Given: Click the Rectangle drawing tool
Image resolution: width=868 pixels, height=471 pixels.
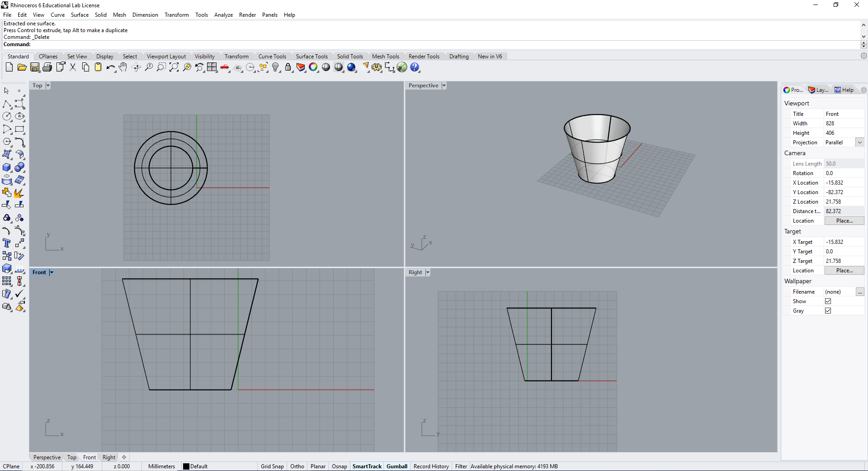Looking at the screenshot, I should [19, 129].
